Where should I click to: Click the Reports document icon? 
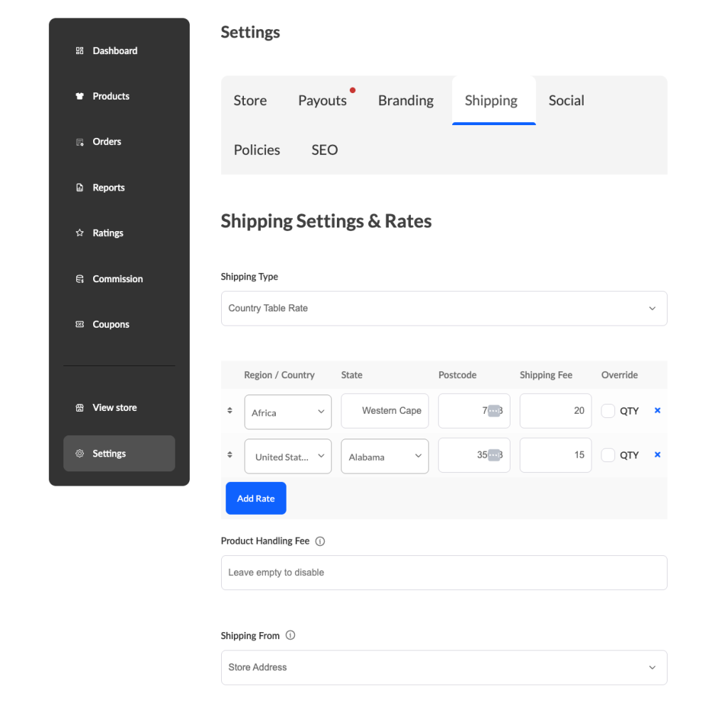click(x=80, y=188)
